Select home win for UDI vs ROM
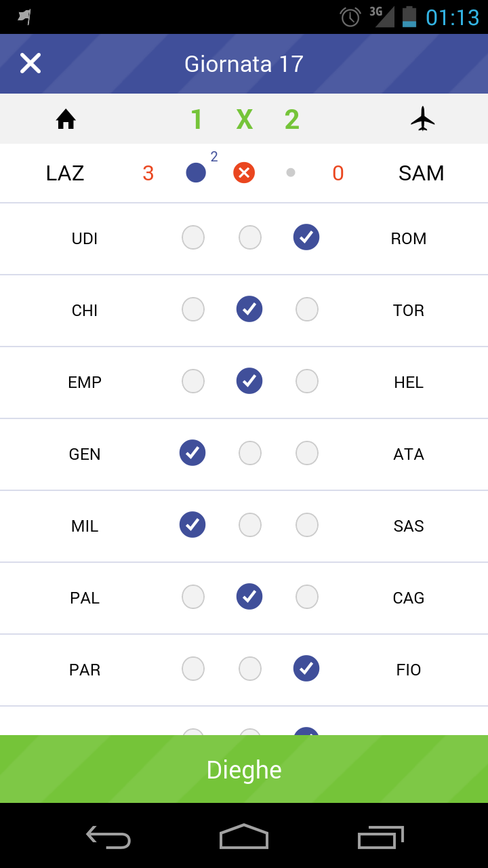The image size is (488, 868). click(x=193, y=237)
